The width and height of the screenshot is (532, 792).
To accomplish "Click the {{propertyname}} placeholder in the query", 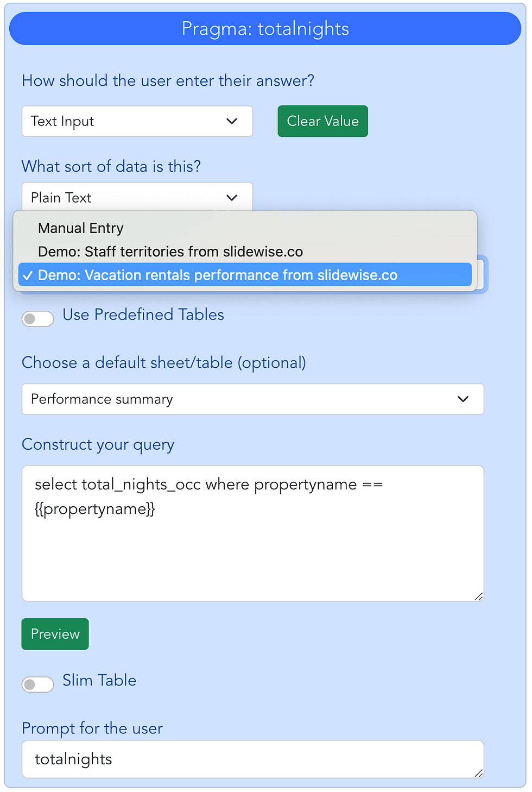I will pyautogui.click(x=95, y=509).
